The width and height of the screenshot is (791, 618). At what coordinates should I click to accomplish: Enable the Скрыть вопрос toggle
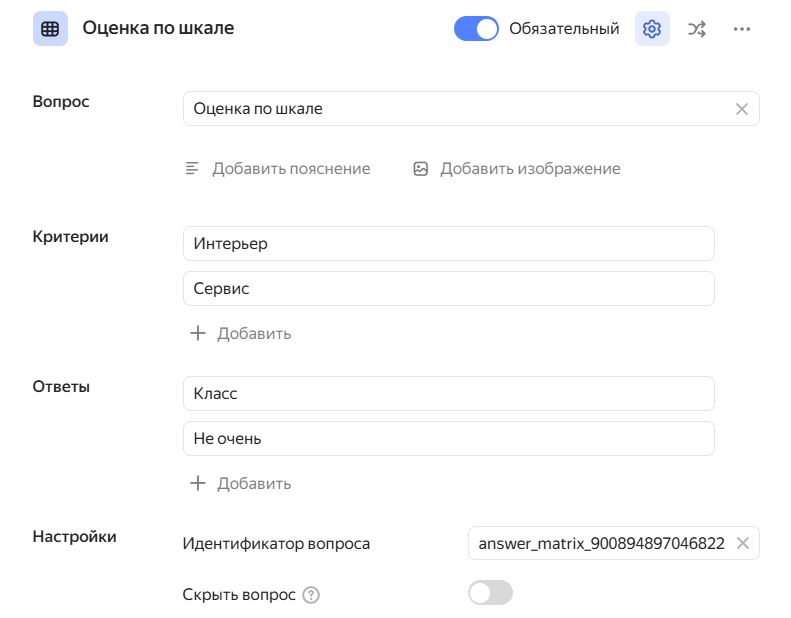point(490,593)
